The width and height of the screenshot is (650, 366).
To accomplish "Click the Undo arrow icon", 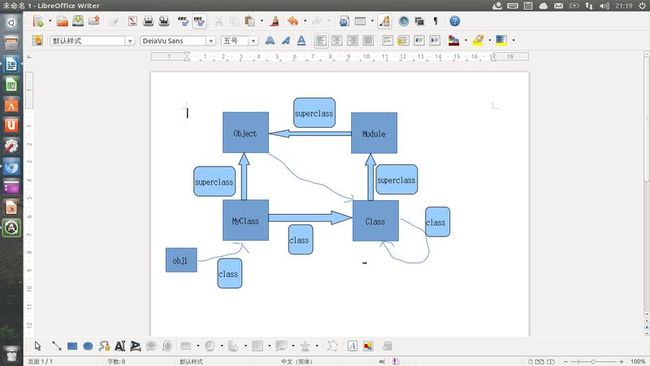I will point(293,21).
